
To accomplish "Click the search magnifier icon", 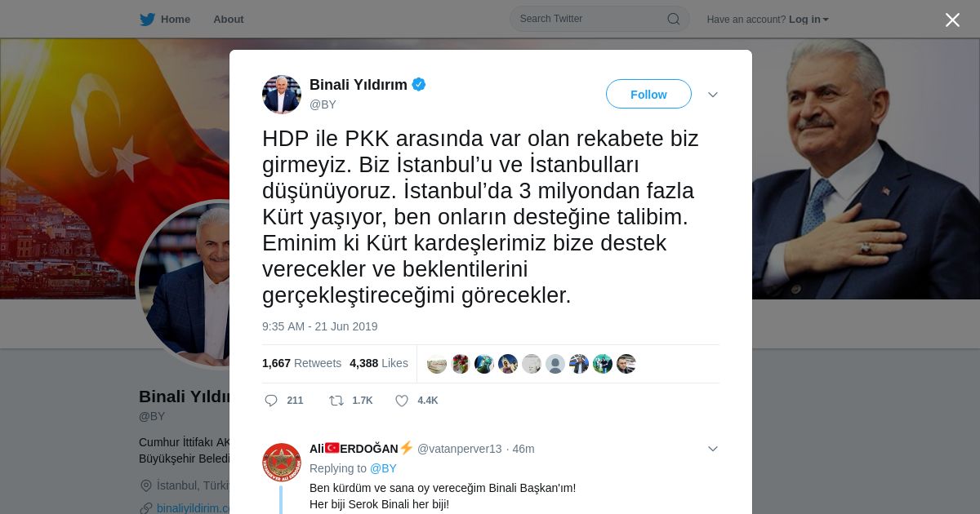I will (x=674, y=19).
